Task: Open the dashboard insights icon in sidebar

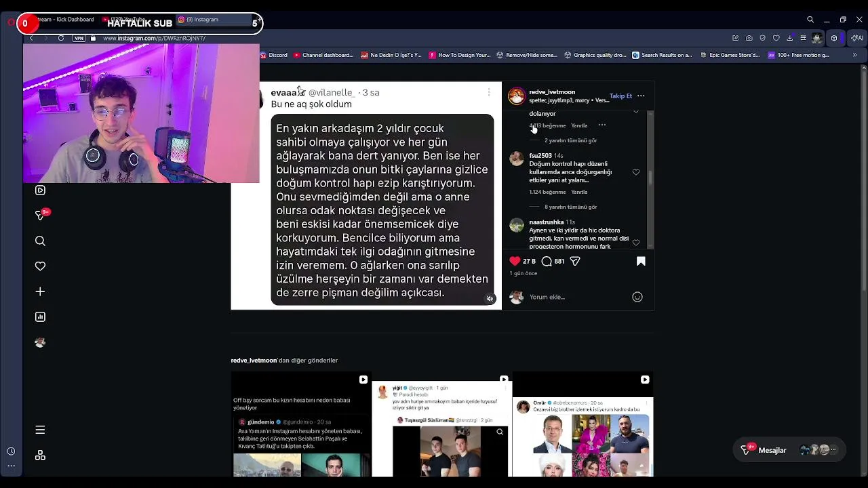Action: pos(40,317)
